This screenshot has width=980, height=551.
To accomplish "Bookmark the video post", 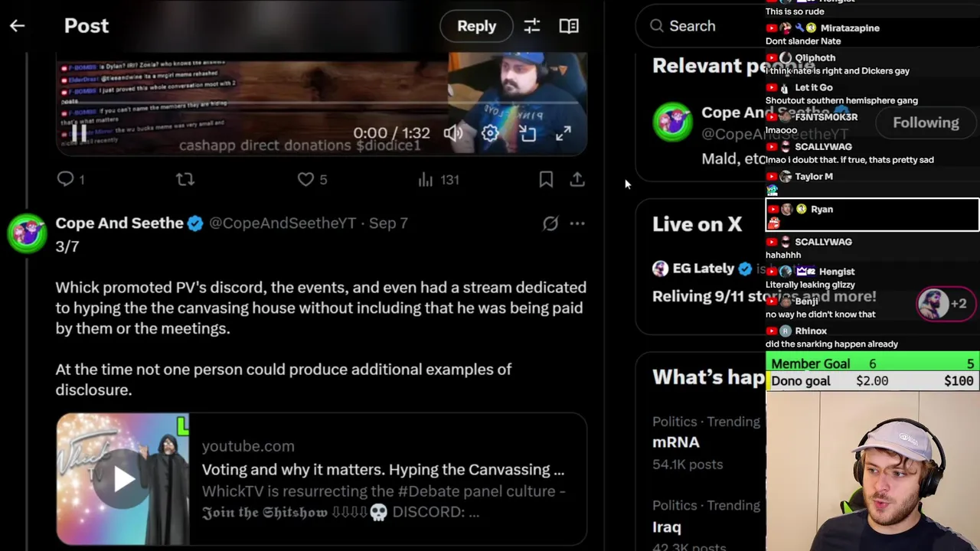I will point(546,179).
